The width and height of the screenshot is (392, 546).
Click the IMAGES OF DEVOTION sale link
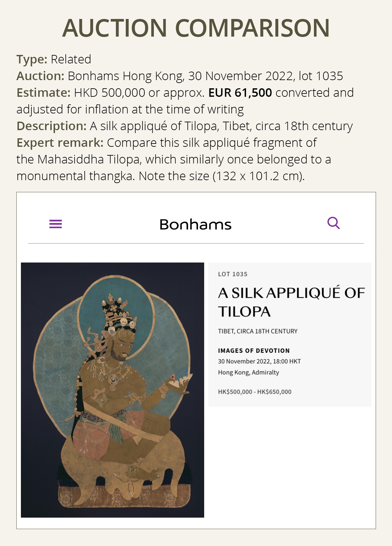click(254, 350)
